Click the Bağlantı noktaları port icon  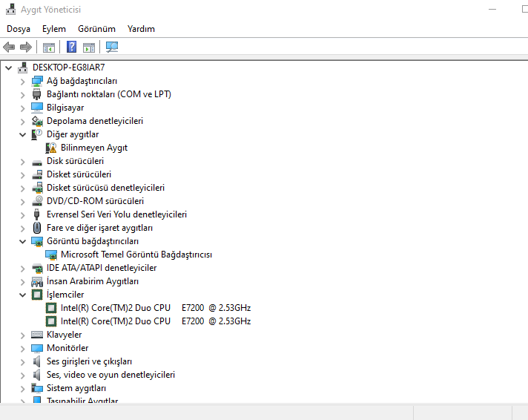[36, 94]
